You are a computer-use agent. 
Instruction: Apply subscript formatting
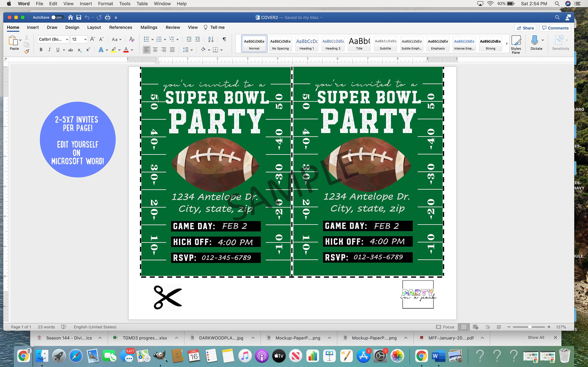(79, 50)
